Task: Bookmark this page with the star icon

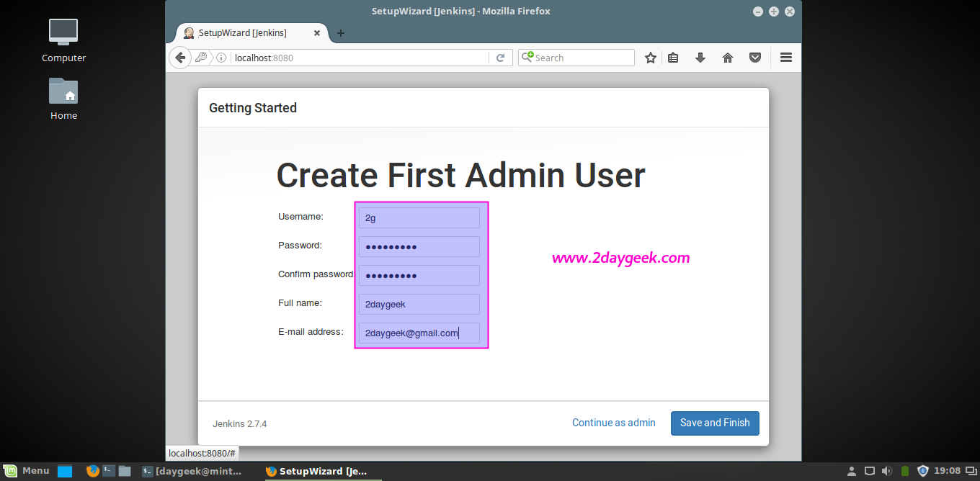Action: coord(651,58)
